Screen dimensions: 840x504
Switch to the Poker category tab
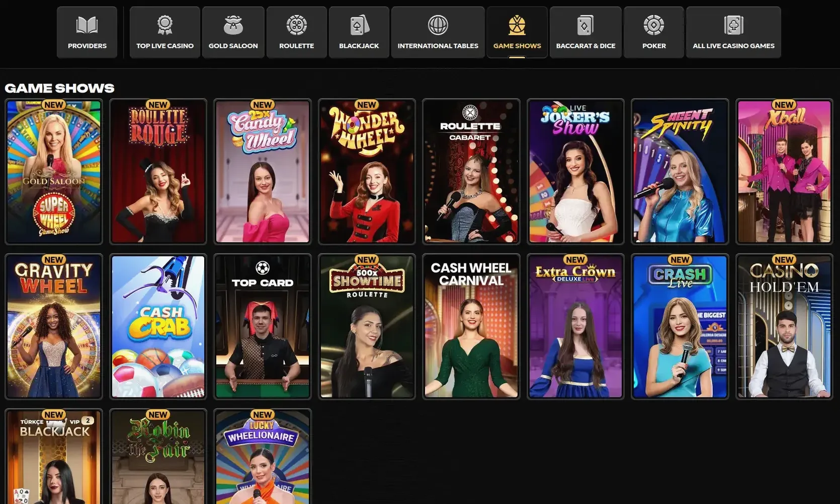654,32
